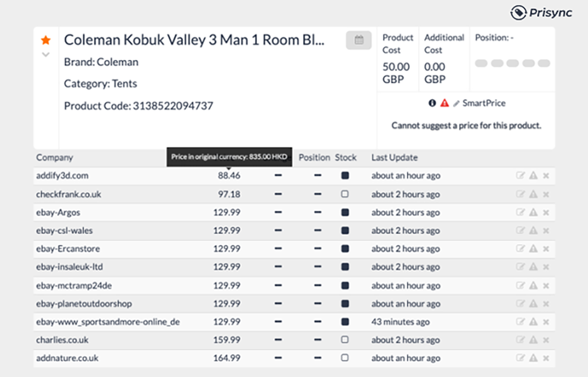Sort by the Company column header
The image size is (588, 377).
click(x=55, y=158)
